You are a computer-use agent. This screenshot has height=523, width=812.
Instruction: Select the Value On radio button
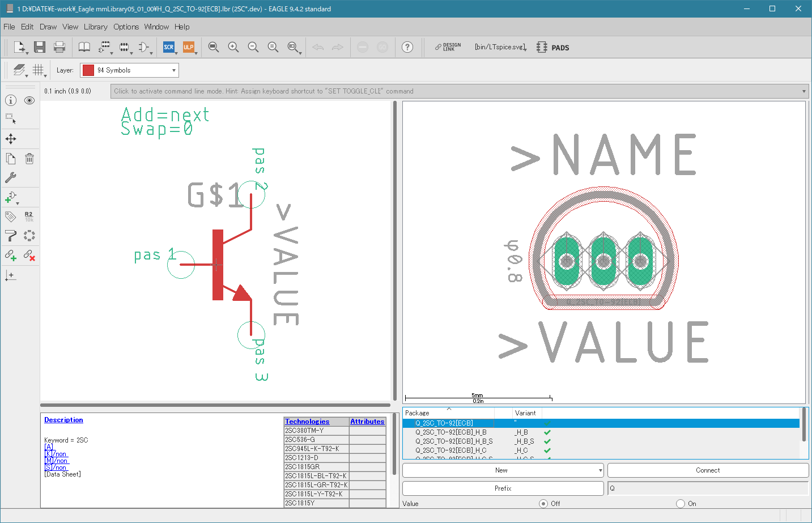coord(681,503)
